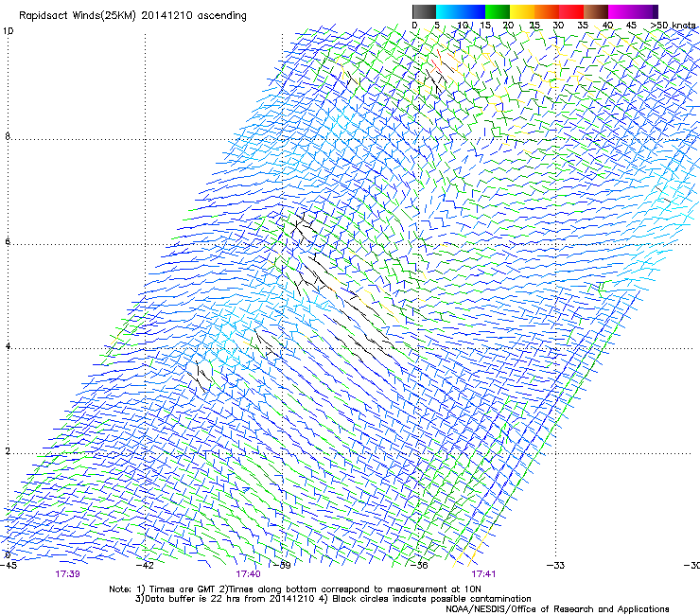
Task: Click the longitude '-45' axis label
Action: 9,565
